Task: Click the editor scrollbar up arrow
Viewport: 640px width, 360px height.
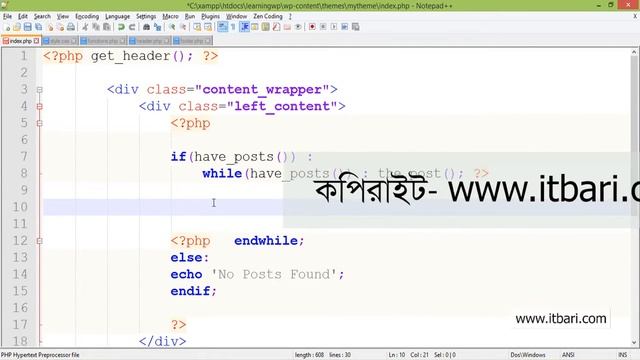Action: tap(634, 53)
